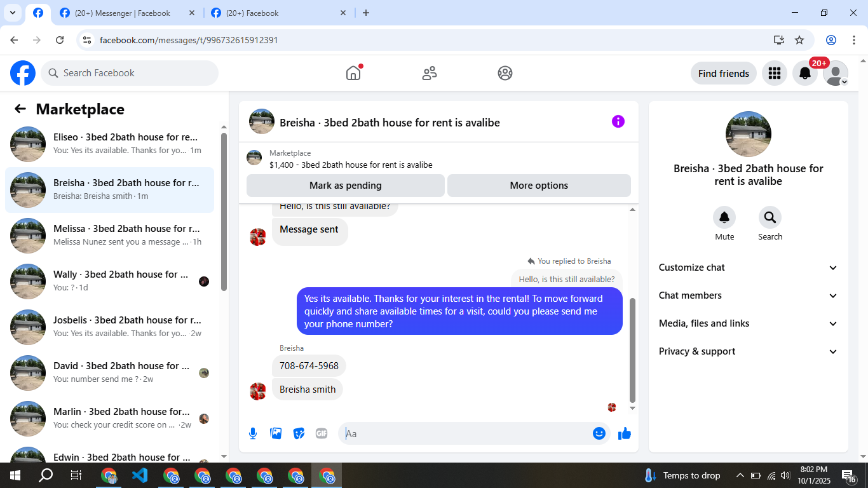Go to the Home feed icon
Image resolution: width=868 pixels, height=488 pixels.
point(353,73)
